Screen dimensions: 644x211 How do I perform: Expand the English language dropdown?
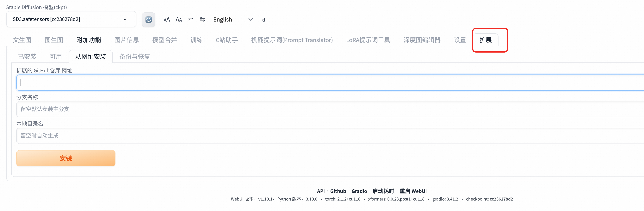click(251, 20)
